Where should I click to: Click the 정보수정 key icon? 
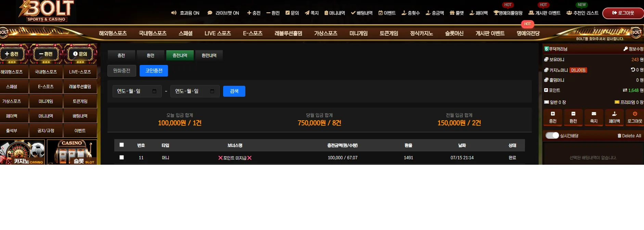pyautogui.click(x=626, y=49)
